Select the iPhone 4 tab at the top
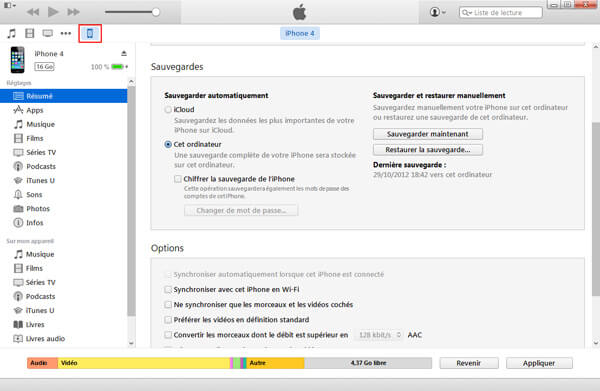Viewport: 600px width, 391px height. click(x=300, y=34)
